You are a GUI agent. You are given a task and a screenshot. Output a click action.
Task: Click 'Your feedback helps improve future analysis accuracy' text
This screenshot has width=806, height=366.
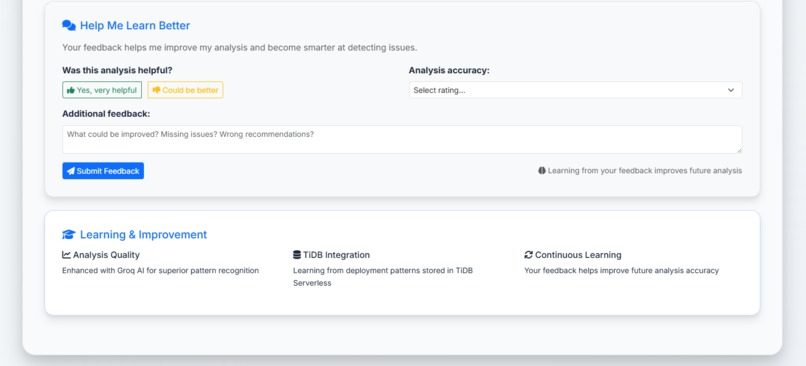pyautogui.click(x=621, y=270)
